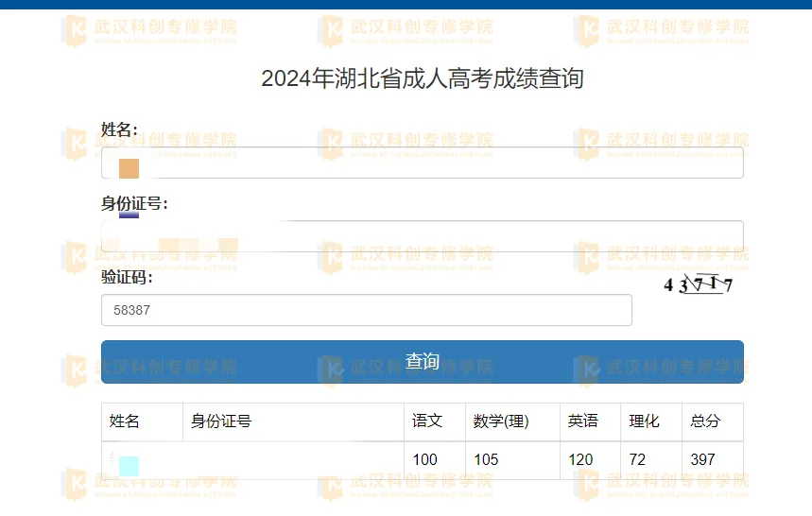The height and width of the screenshot is (516, 812).
Task: Click the 英语 column header
Action: tap(583, 421)
